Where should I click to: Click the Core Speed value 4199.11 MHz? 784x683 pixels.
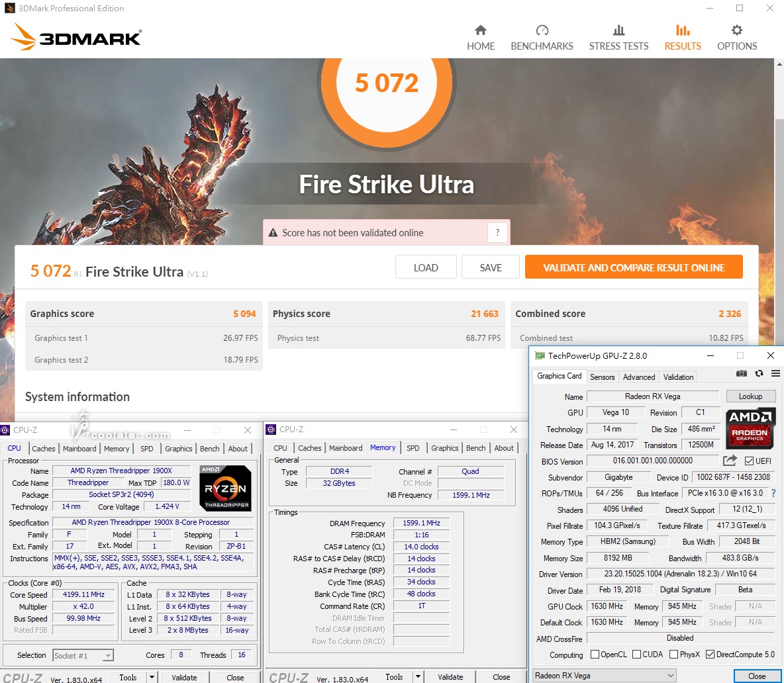[83, 594]
